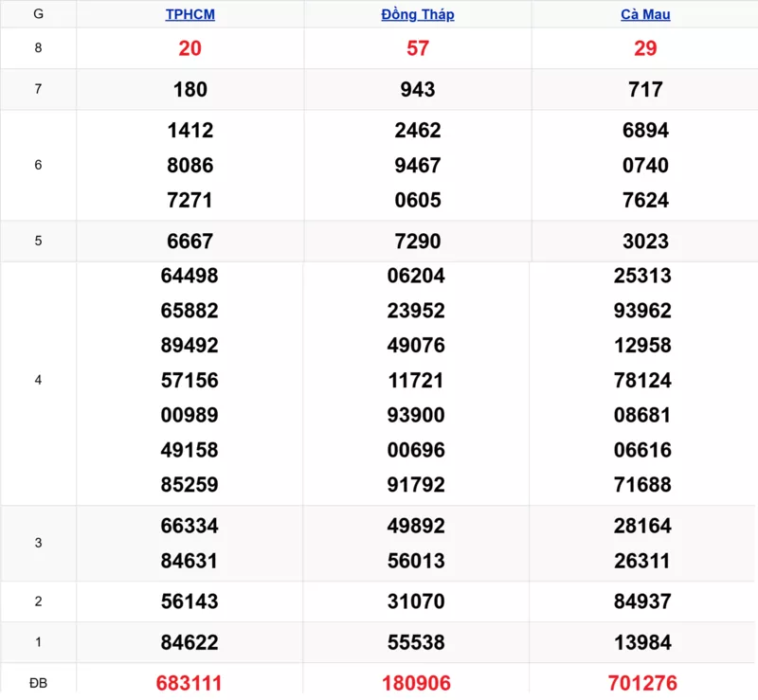The height and width of the screenshot is (700, 758).
Task: Open the Đồng Tháp province link
Action: coord(417,14)
